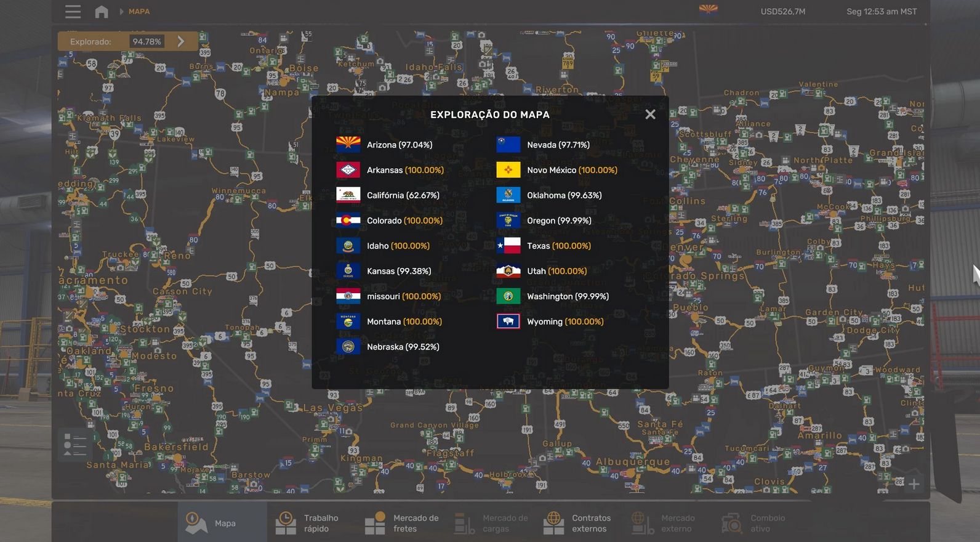The image size is (980, 542).
Task: Click the Arizona flag in top bar
Action: [708, 10]
